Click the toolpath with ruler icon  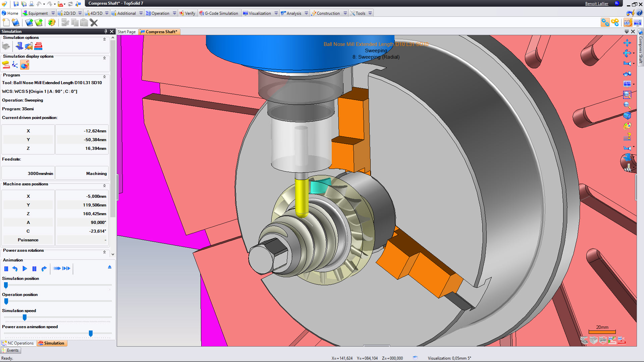pos(38,46)
